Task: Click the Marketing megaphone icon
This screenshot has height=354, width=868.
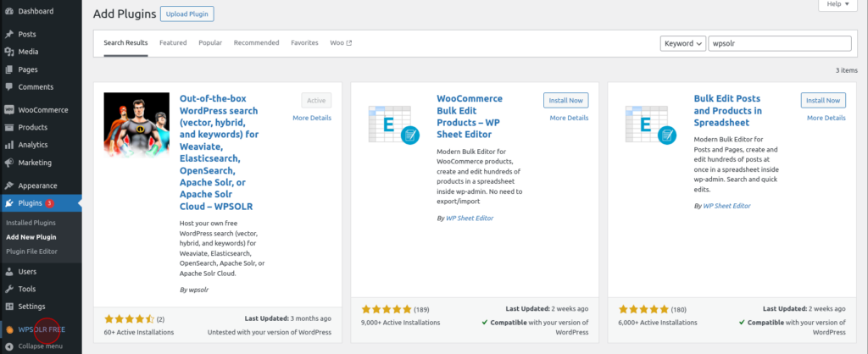Action: coord(8,163)
